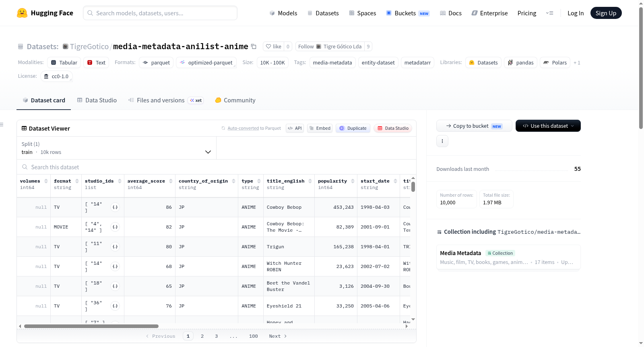Open the three-dot more options button

pyautogui.click(x=442, y=141)
